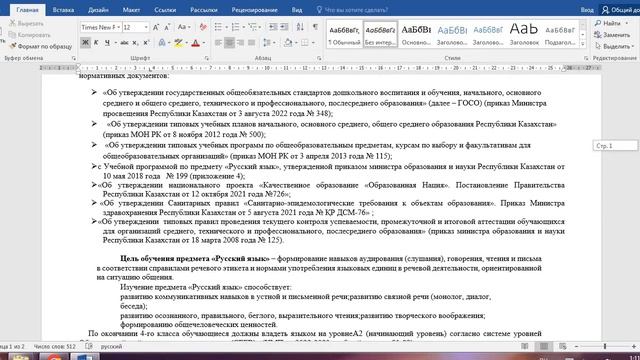Toggle subscript formatting
The height and width of the screenshot is (360, 640).
pyautogui.click(x=136, y=42)
